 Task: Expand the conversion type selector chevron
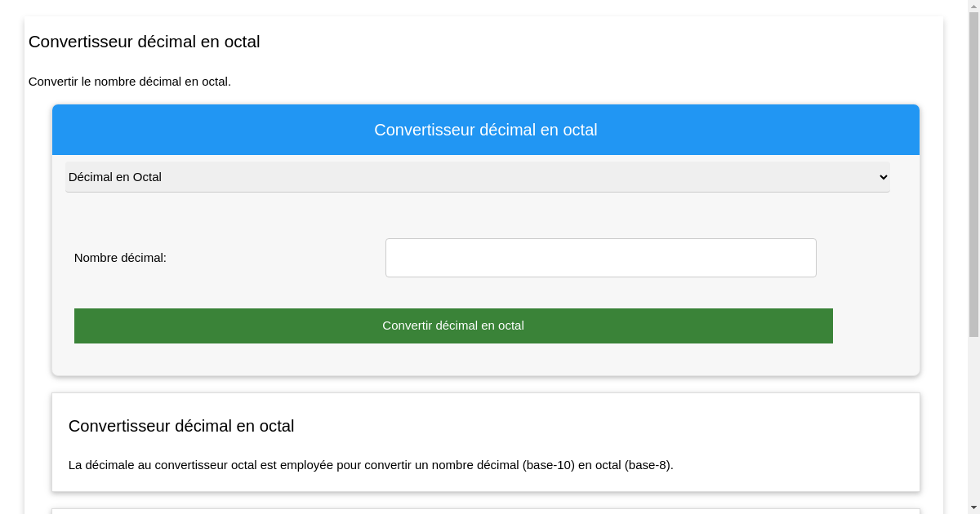[883, 177]
